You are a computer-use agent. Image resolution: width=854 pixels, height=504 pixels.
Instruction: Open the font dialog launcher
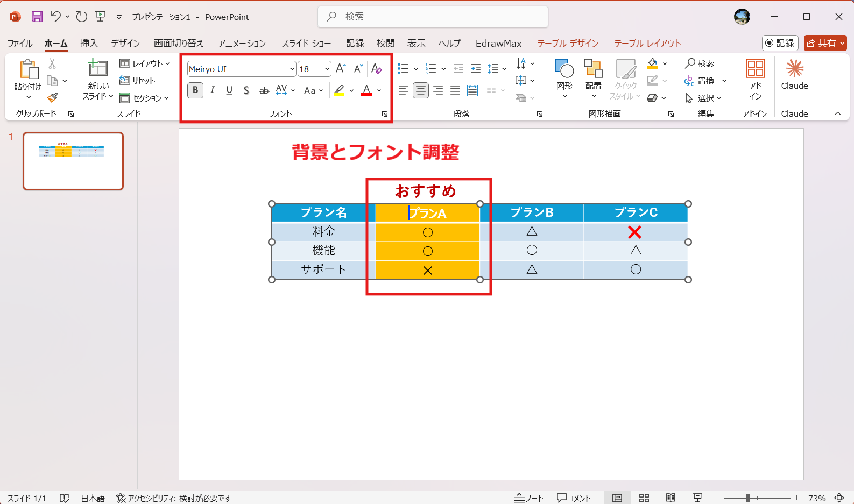click(385, 114)
